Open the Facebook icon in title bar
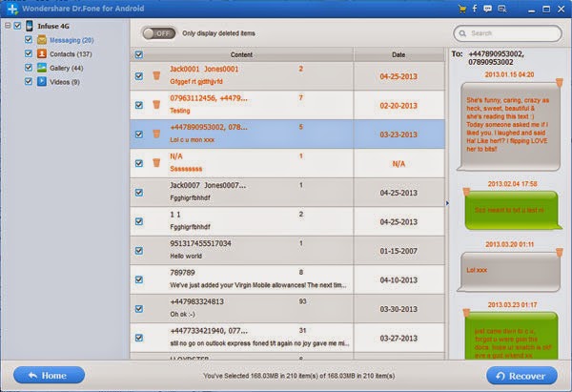Viewport: 572px width, 392px height. [x=475, y=9]
